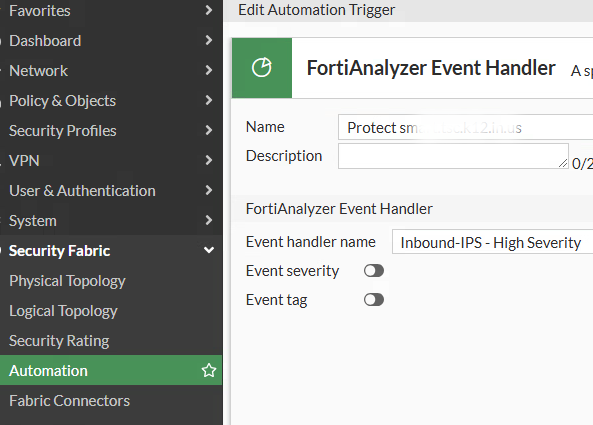Screen dimensions: 593x425
Task: Enable the Event tag toggle
Action: point(374,300)
